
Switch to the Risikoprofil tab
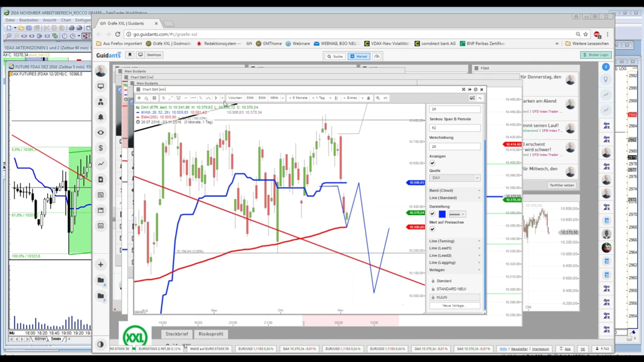click(x=211, y=334)
